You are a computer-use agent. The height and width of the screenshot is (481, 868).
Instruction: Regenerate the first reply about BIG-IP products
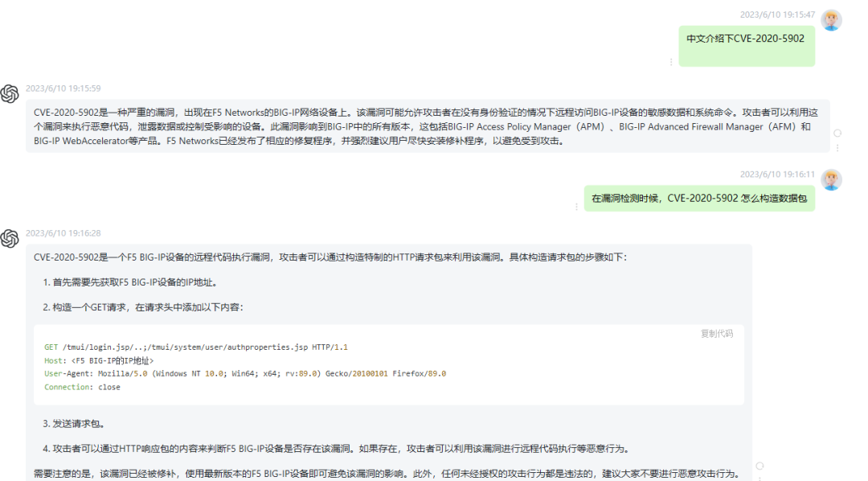coord(837,133)
